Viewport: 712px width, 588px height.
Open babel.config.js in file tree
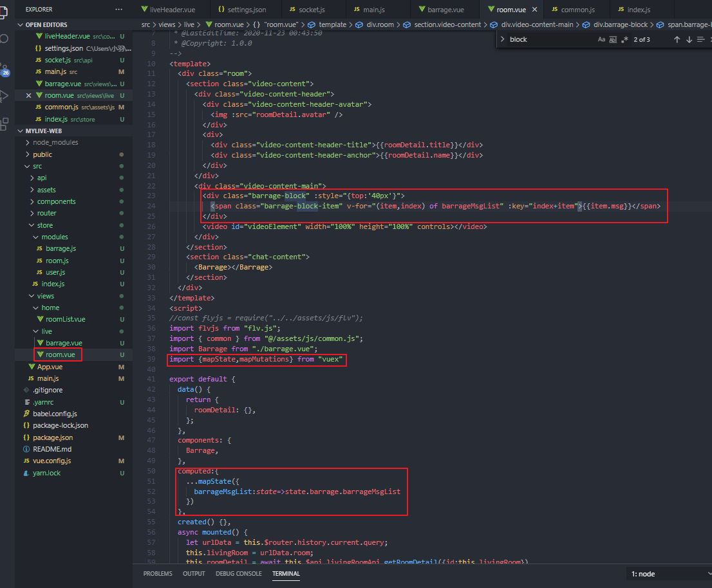55,414
